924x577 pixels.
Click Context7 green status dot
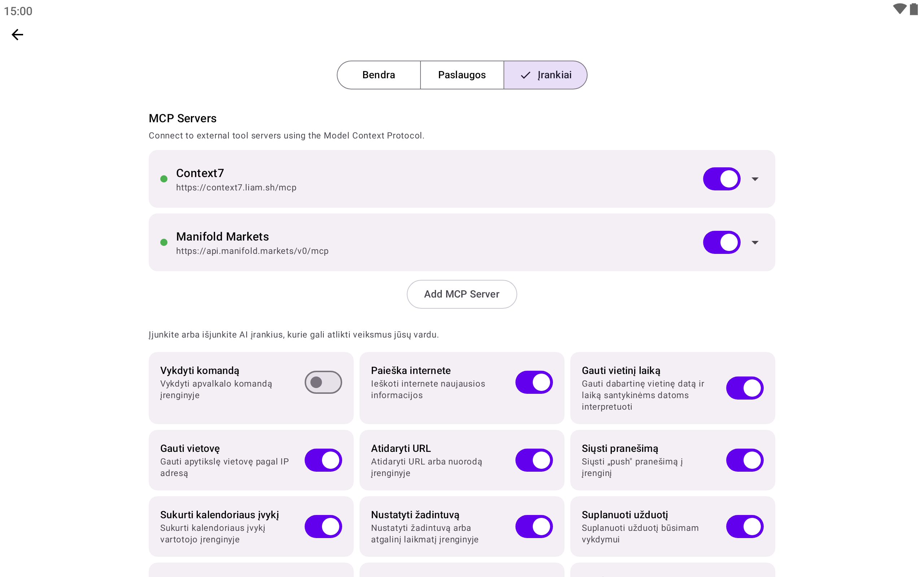(x=164, y=179)
